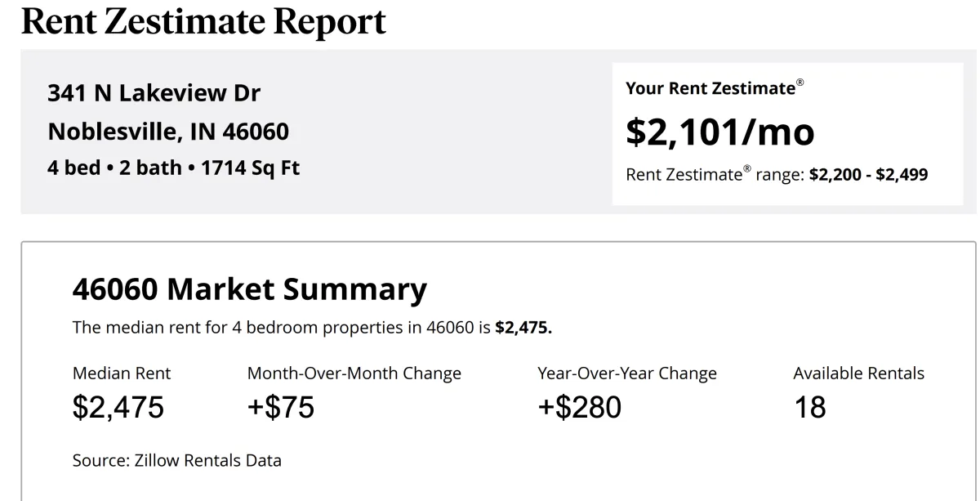980x501 pixels.
Task: Click the Rent Zestimate Report heading
Action: pyautogui.click(x=203, y=22)
